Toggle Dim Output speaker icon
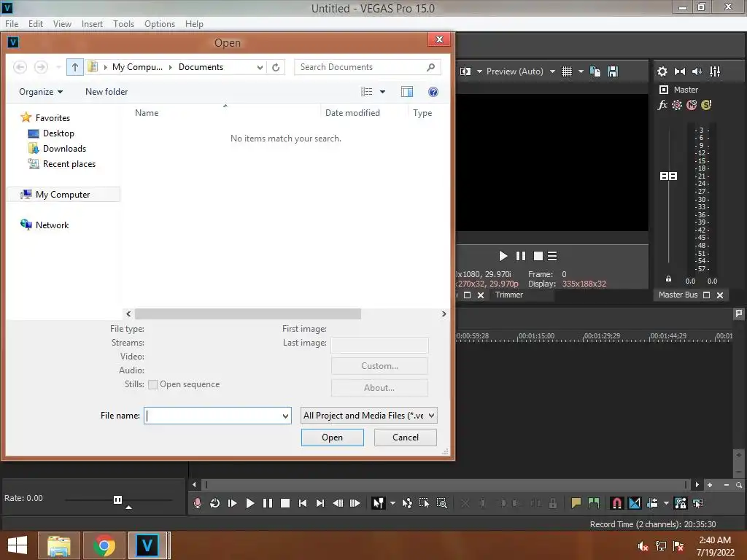This screenshot has width=747, height=560. point(697,71)
